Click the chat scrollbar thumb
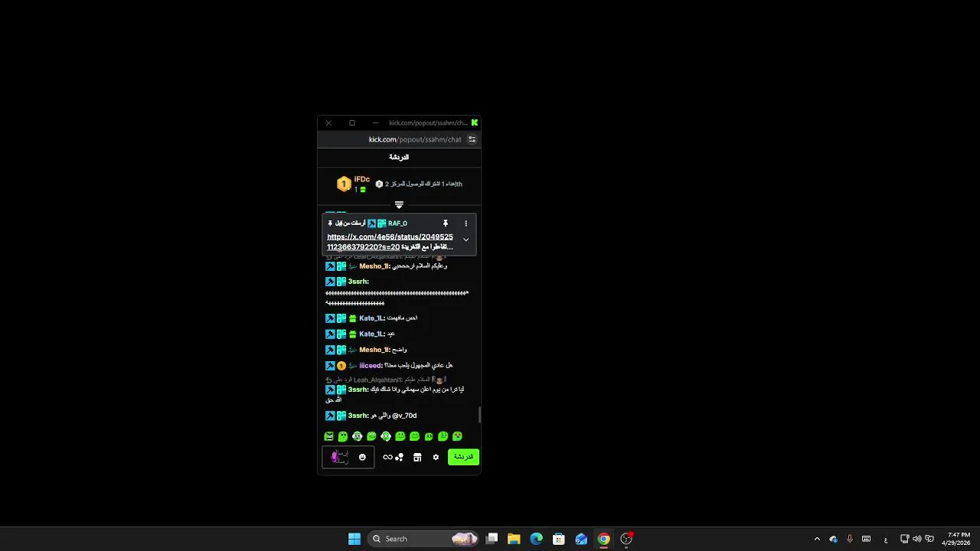Screen dimensions: 980x551 click(x=480, y=415)
